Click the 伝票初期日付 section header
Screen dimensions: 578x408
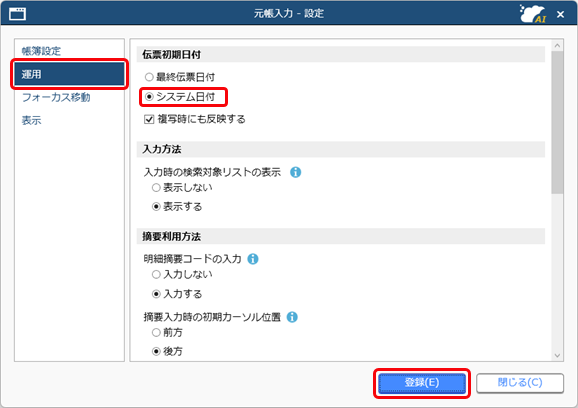[341, 55]
